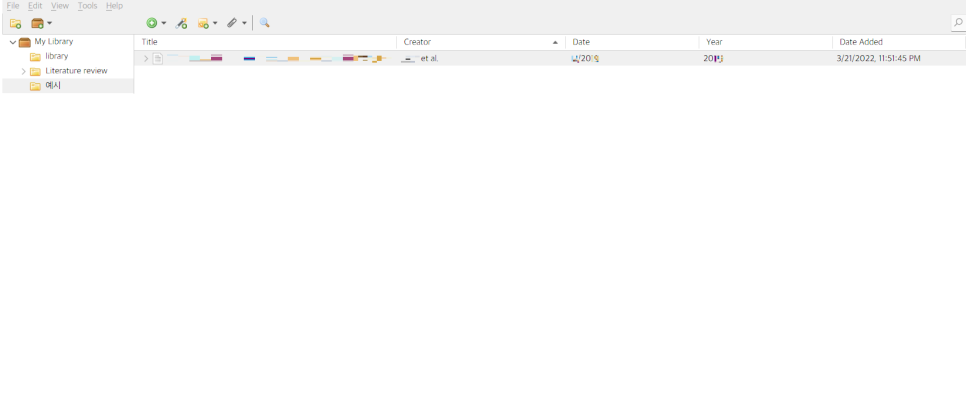The width and height of the screenshot is (966, 396).
Task: Open Advanced Search magnifier icon
Action: point(264,23)
